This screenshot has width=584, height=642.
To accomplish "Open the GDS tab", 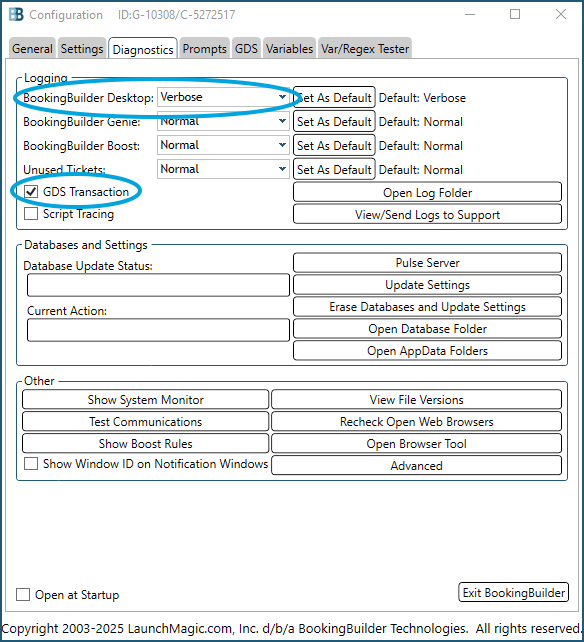I will (x=246, y=49).
